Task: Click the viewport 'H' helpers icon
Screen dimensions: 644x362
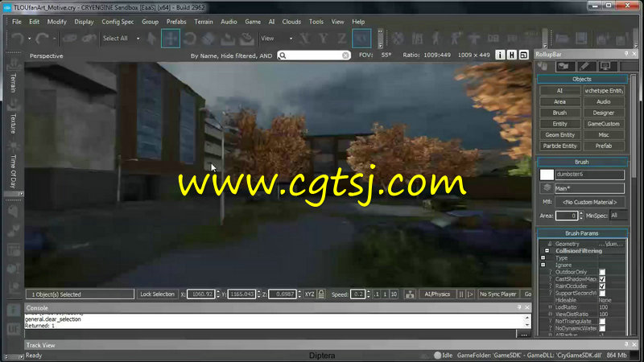Action: tap(512, 55)
